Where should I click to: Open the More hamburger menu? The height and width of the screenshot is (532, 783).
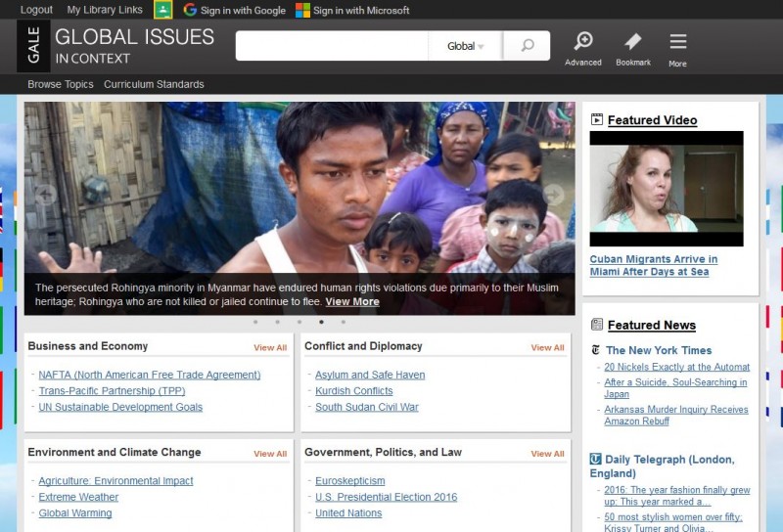677,50
